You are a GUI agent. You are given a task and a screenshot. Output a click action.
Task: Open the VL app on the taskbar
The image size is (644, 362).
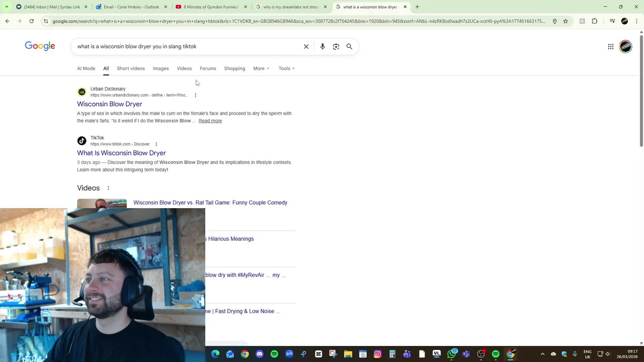tap(437, 354)
